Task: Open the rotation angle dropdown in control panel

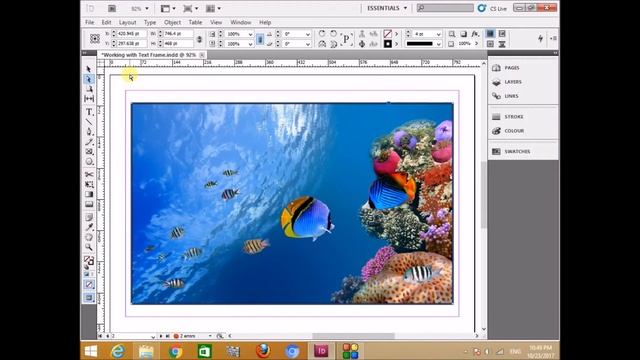Action: click(x=307, y=34)
